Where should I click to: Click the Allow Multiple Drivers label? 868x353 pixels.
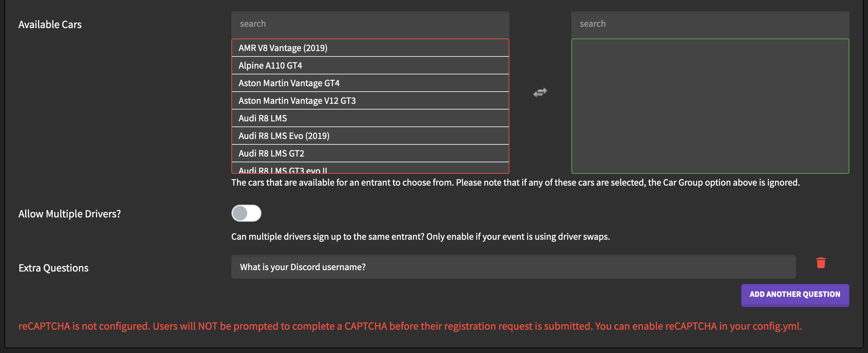click(69, 214)
